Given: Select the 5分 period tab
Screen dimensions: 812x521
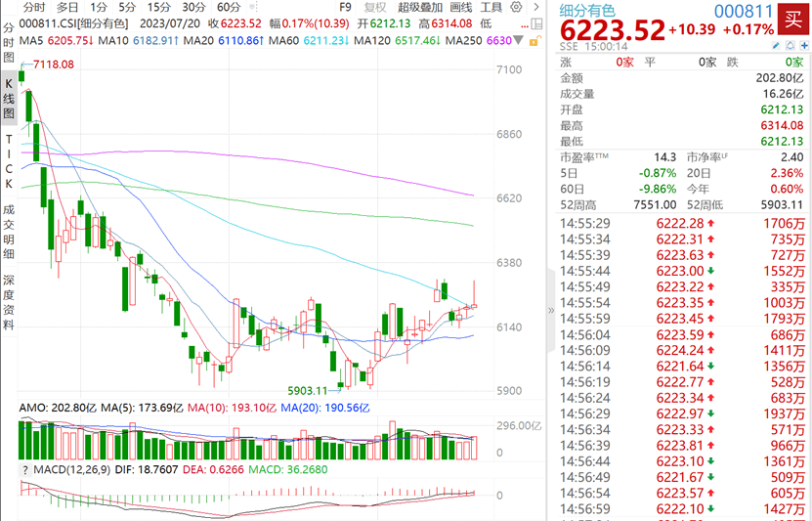Looking at the screenshot, I should pos(126,7).
